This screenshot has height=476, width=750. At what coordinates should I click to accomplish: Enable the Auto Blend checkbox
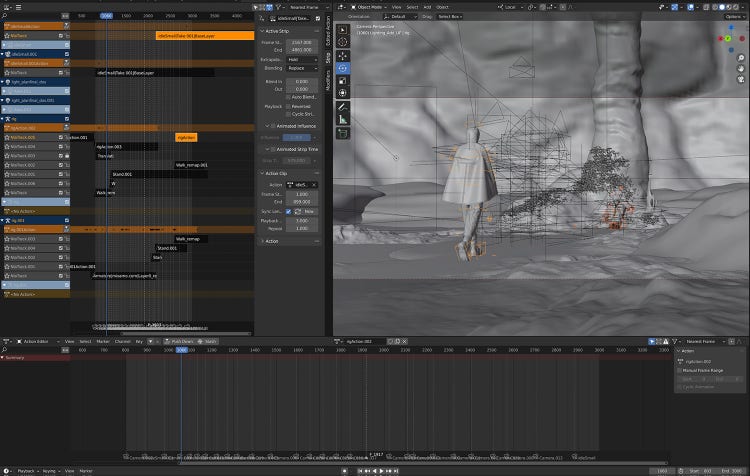(288, 95)
